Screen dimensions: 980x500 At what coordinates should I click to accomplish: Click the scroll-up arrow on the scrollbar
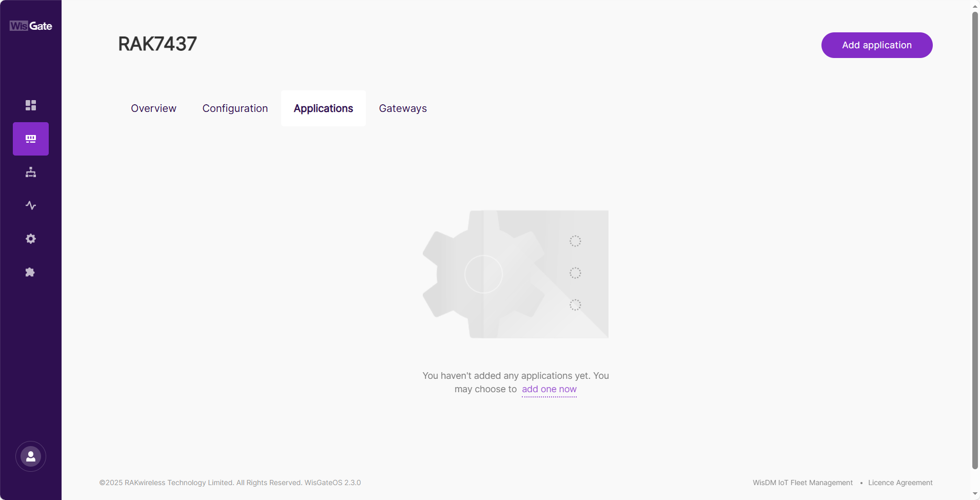click(973, 6)
